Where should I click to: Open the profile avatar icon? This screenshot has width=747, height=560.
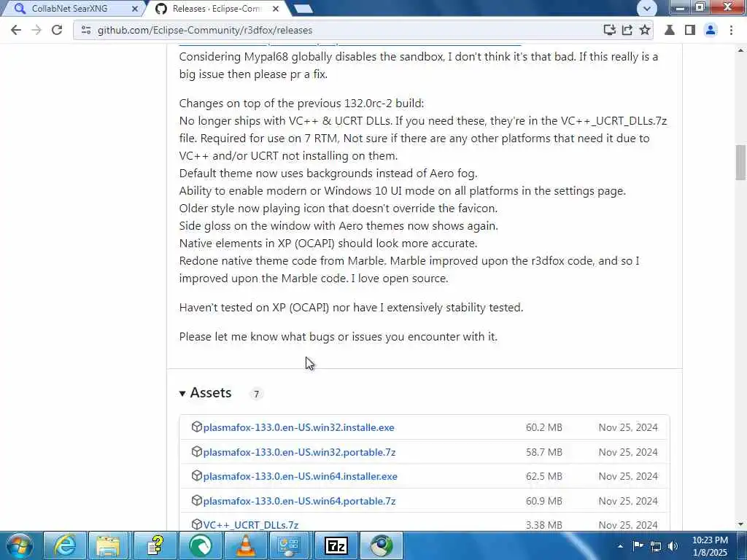click(x=710, y=30)
